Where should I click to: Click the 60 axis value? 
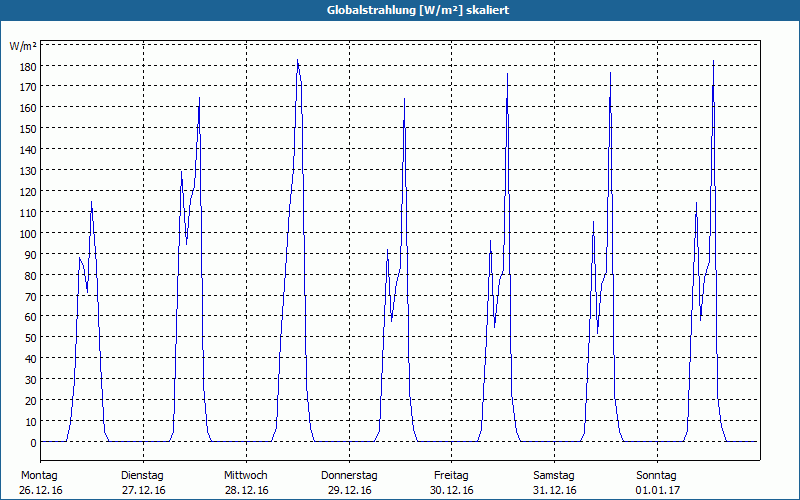point(30,317)
